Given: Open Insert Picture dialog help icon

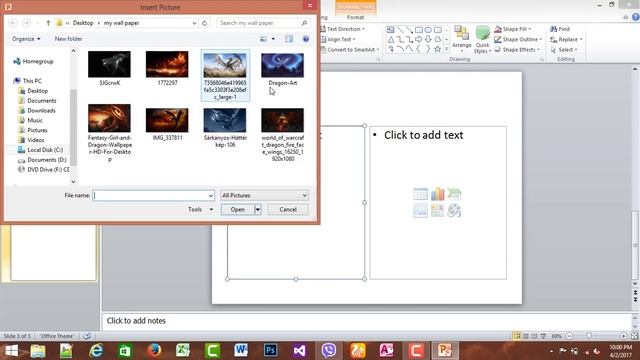Looking at the screenshot, I should [306, 39].
